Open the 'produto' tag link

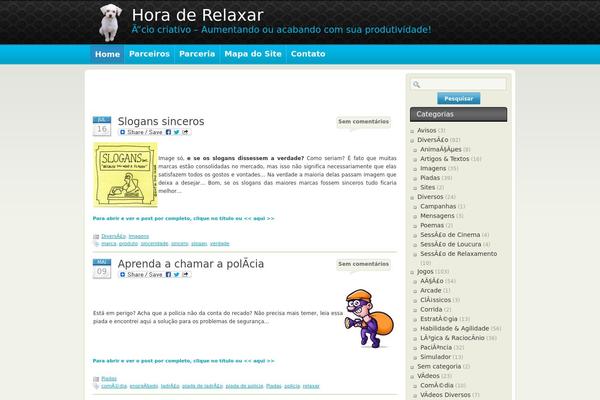(128, 244)
